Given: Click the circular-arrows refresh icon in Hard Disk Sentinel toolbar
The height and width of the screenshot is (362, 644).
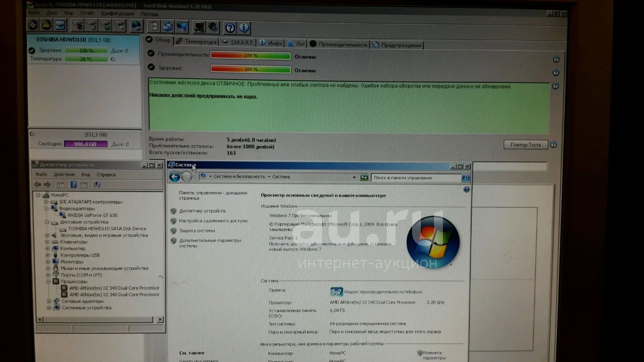Looking at the screenshot, I should 33,25.
